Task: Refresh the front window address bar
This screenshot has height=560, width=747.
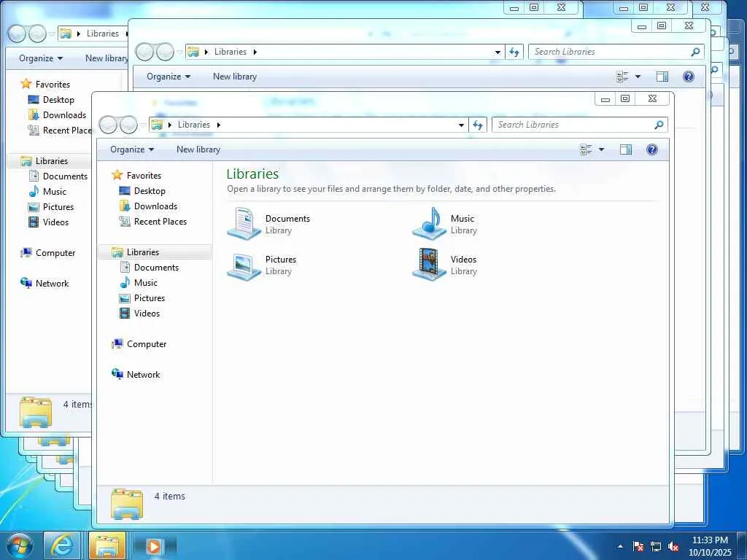Action: tap(478, 125)
